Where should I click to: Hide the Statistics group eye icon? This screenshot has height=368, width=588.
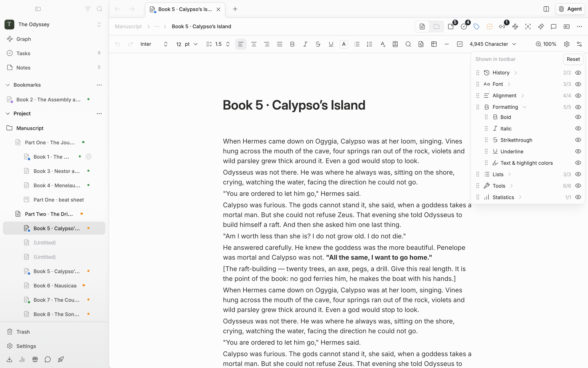click(x=578, y=197)
